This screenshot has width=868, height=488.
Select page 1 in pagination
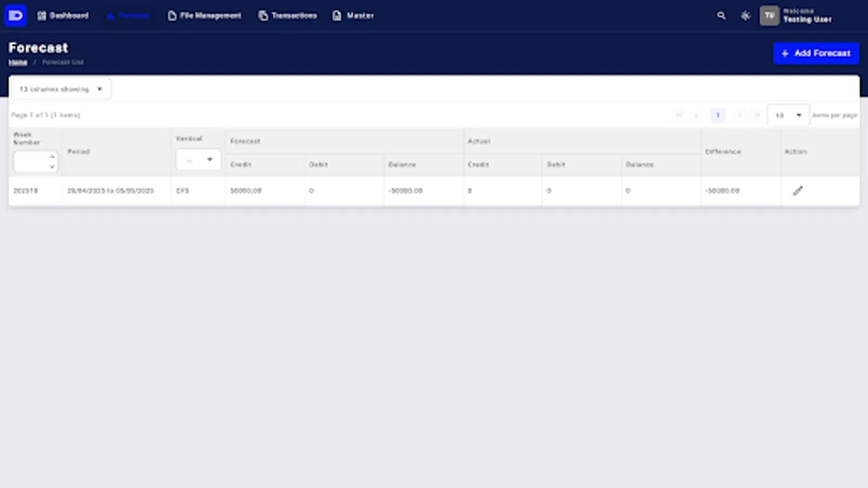[717, 115]
